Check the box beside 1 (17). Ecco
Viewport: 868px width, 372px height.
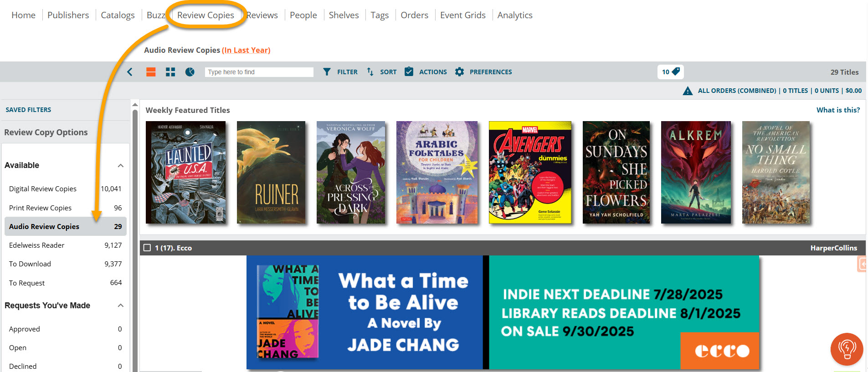147,248
